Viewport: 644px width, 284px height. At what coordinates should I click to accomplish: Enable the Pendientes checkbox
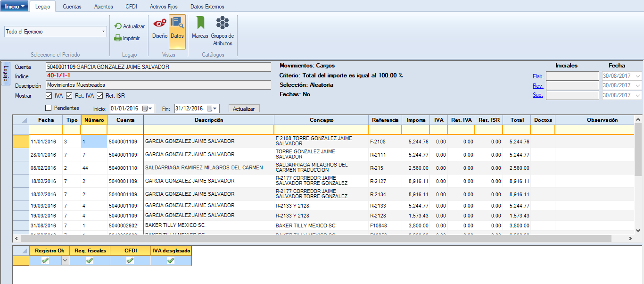[48, 108]
